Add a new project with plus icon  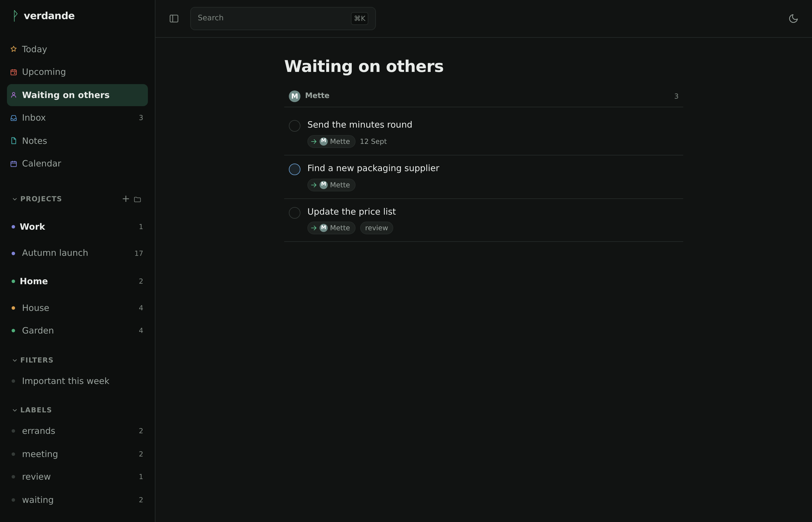pos(126,199)
